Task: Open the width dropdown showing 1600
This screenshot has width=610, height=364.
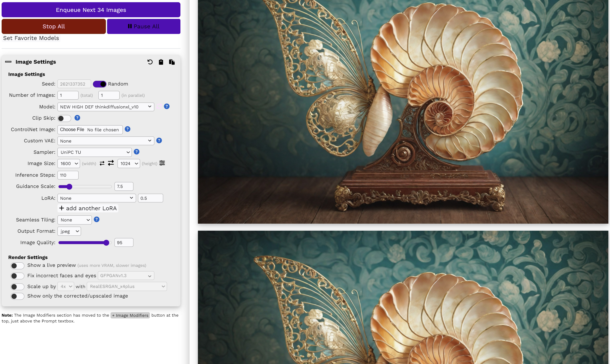Action: [x=69, y=163]
